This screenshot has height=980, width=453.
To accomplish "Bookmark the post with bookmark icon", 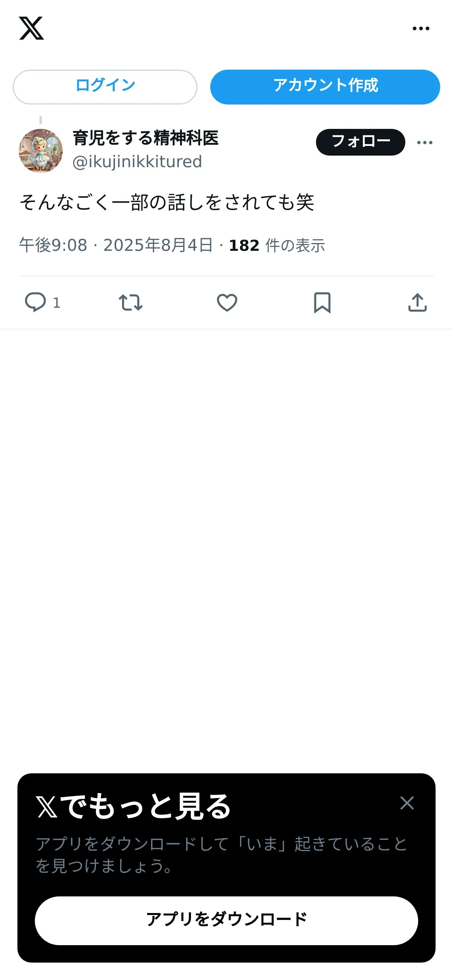I will click(322, 302).
